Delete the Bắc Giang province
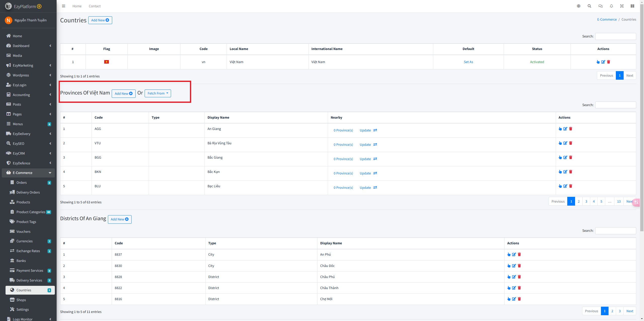This screenshot has height=321, width=644. (x=571, y=157)
